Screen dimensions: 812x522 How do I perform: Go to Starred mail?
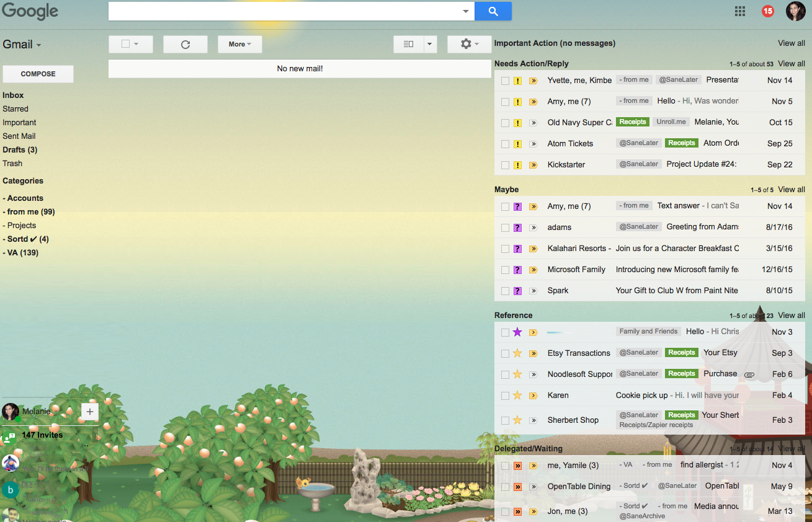coord(16,108)
